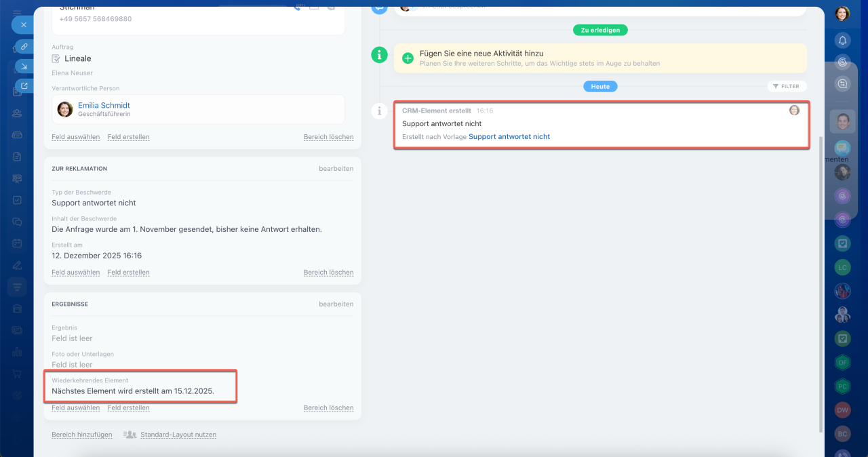
Task: Click the green LC contact avatar
Action: pos(842,267)
